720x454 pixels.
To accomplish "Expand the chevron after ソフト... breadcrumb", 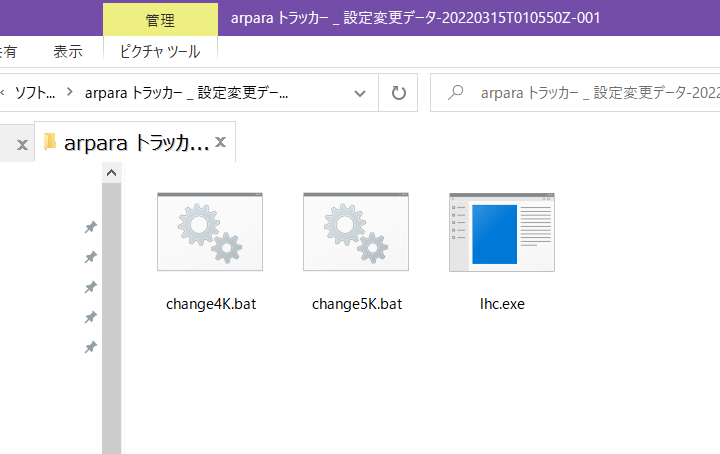I will coord(69,92).
